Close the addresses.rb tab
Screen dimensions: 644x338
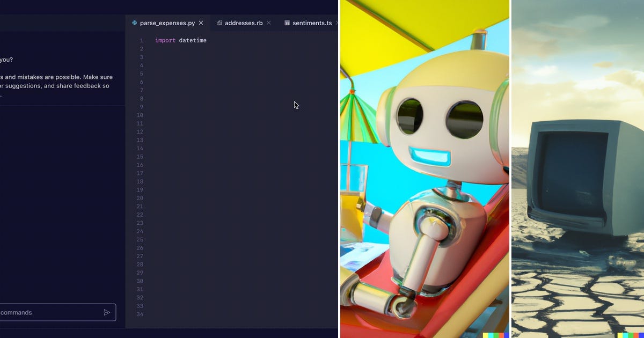[268, 23]
